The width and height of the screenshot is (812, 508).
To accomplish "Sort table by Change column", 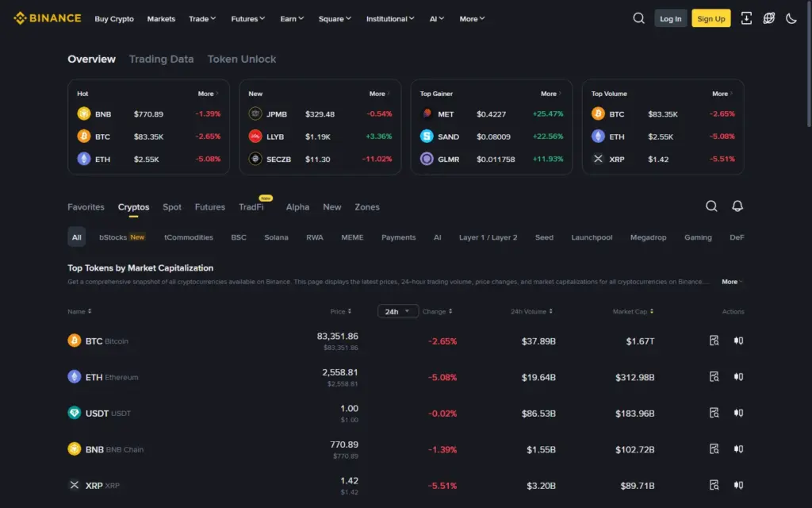I will coord(437,311).
